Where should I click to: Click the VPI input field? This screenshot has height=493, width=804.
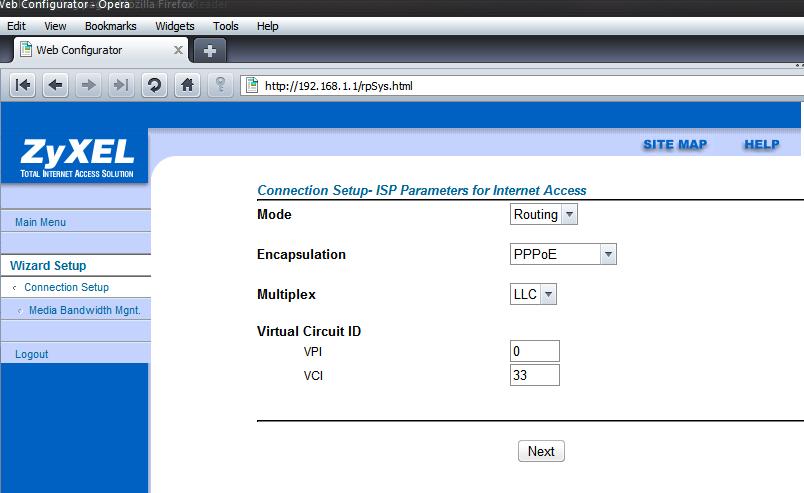(x=535, y=351)
